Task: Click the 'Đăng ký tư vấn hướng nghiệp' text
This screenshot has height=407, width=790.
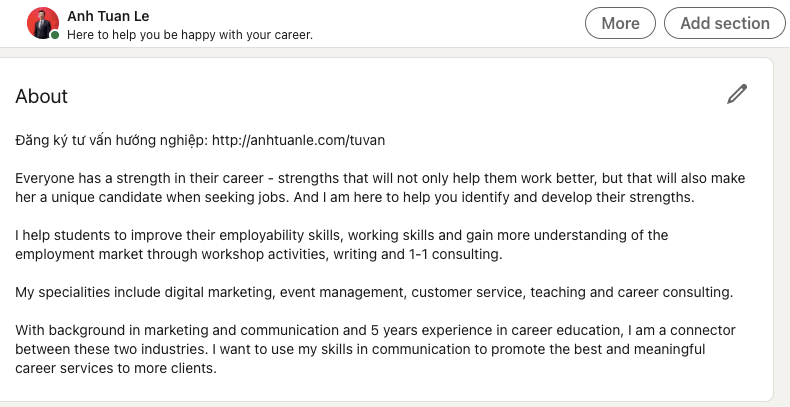Action: pyautogui.click(x=110, y=140)
